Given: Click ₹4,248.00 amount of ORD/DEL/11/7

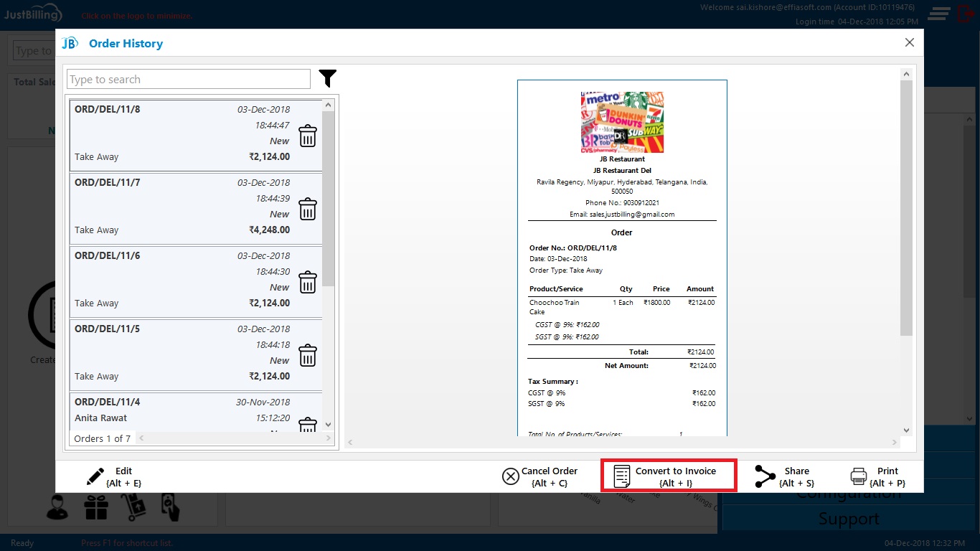Looking at the screenshot, I should [x=270, y=230].
